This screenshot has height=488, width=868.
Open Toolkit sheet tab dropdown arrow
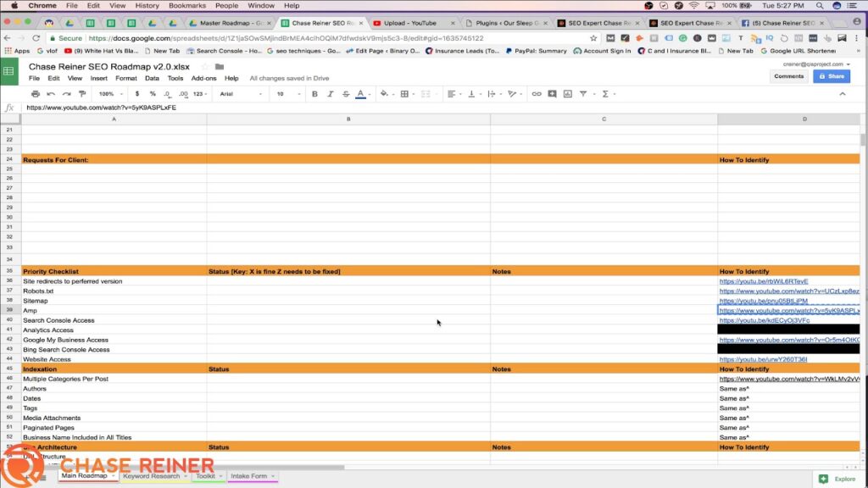click(220, 476)
